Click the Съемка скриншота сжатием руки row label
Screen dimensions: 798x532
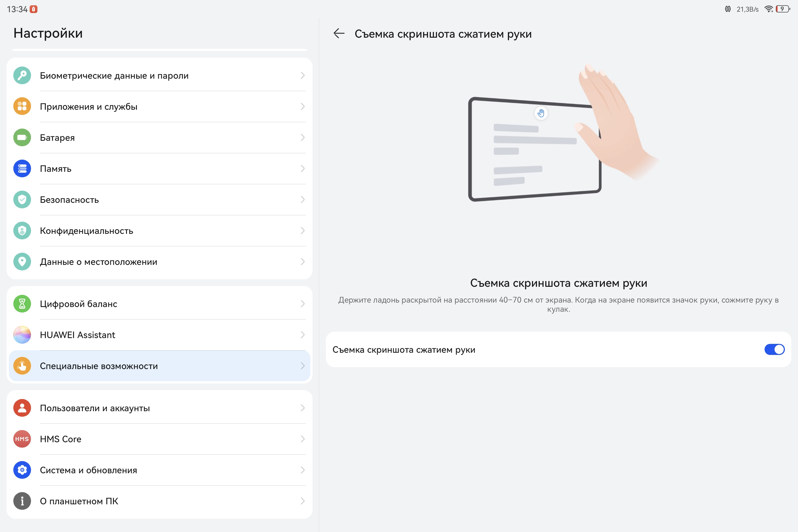(x=404, y=350)
